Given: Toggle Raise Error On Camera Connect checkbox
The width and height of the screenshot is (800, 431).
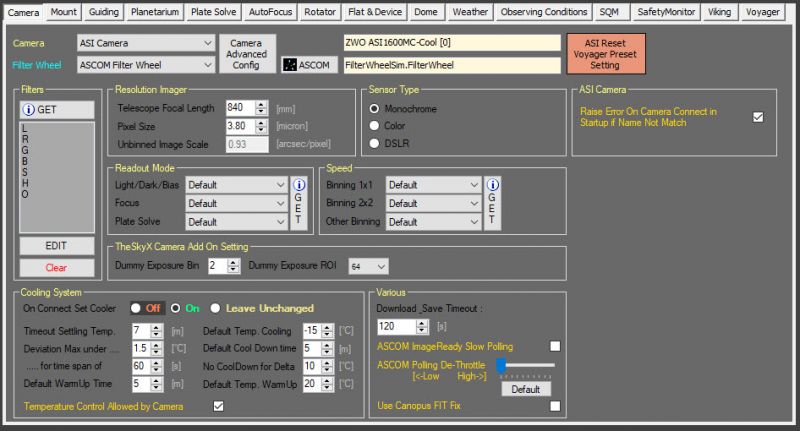Looking at the screenshot, I should (758, 117).
